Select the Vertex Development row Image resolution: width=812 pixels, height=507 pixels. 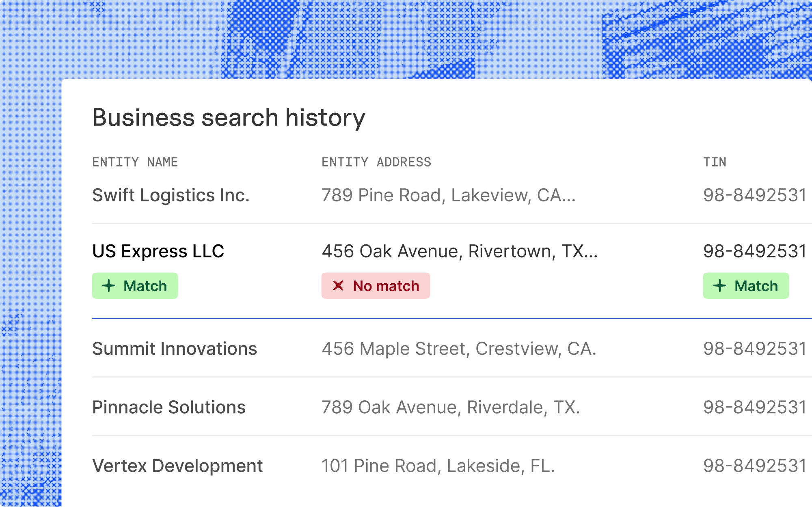click(177, 466)
